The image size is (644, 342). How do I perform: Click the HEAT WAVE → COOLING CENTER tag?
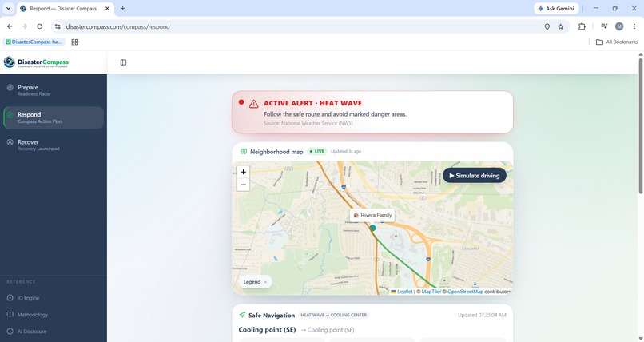(333, 316)
